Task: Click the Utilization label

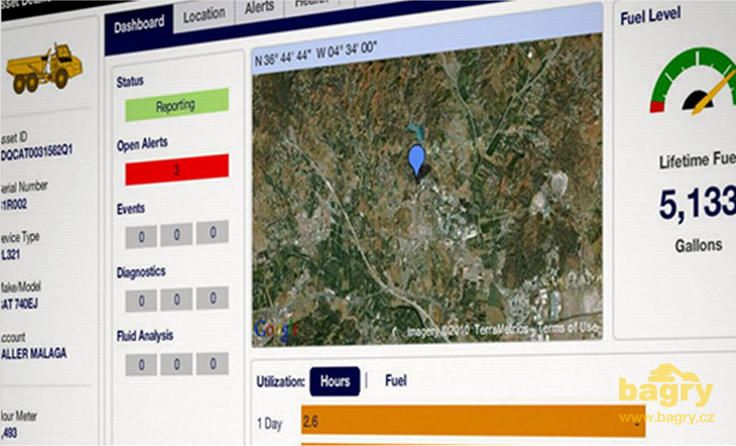Action: click(x=280, y=382)
